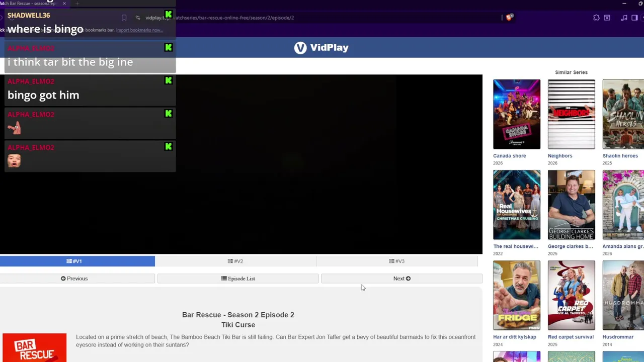Click Import bookmarks now link
The image size is (644, 362).
click(x=139, y=30)
